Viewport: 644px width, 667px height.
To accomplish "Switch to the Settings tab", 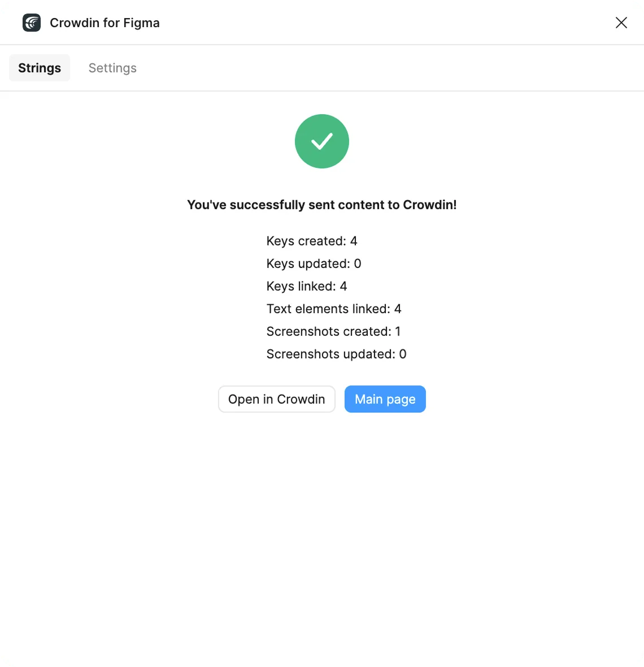I will tap(112, 68).
